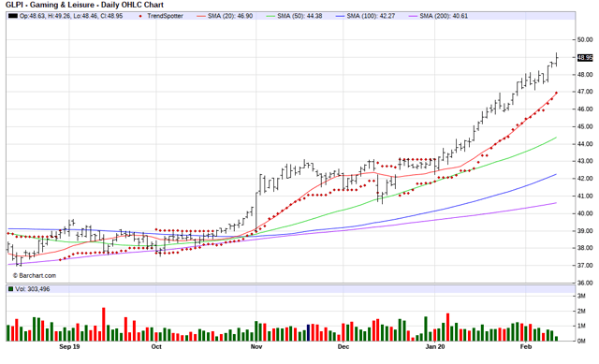Viewport: 599px width, 364px height.
Task: Click the last price bar near 48.95
Action: point(557,59)
